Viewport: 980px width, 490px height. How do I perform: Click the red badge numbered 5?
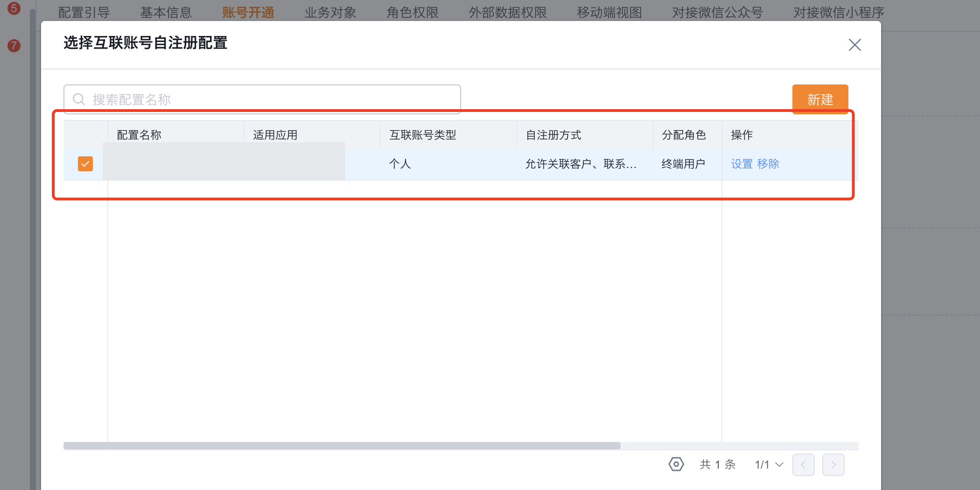click(14, 8)
